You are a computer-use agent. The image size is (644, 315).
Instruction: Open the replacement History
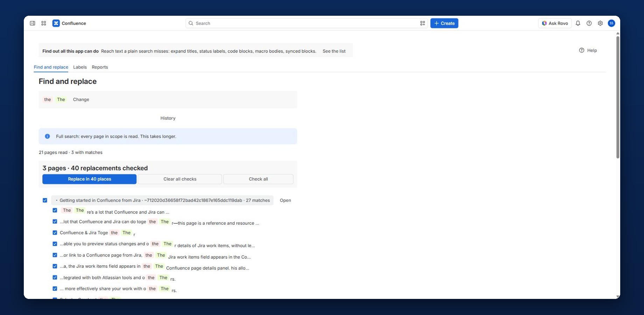168,118
